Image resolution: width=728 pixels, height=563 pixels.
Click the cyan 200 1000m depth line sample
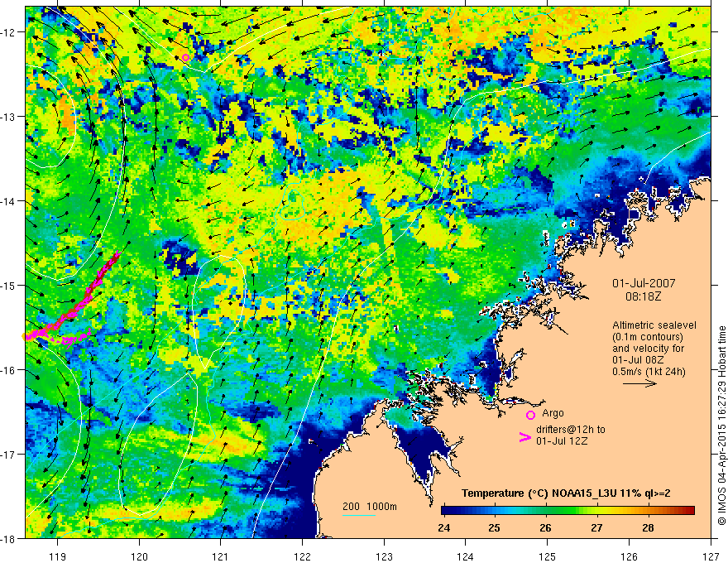pos(359,515)
